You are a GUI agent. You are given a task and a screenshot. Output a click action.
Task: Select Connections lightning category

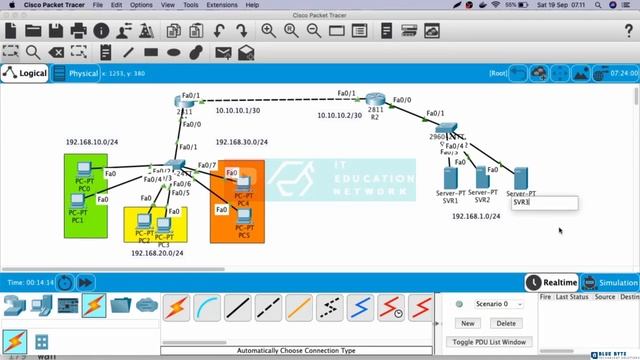94,306
